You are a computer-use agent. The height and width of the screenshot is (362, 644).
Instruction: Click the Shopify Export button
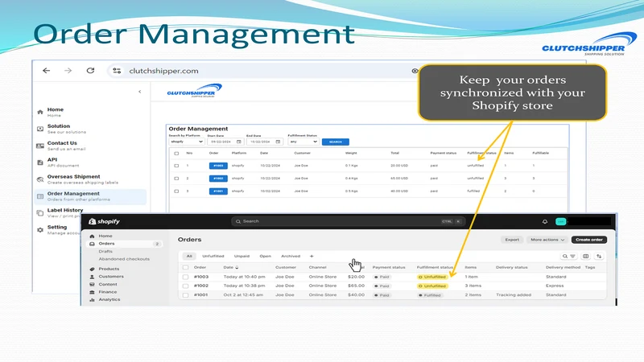coord(512,240)
